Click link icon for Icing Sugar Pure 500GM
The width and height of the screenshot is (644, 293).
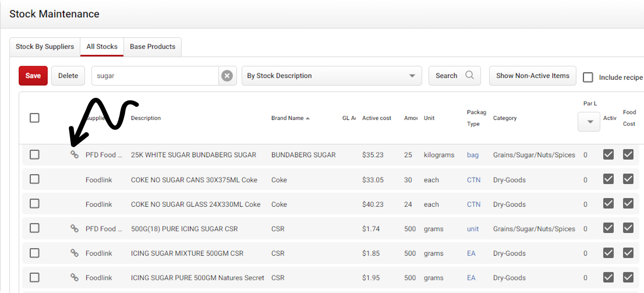coord(74,277)
